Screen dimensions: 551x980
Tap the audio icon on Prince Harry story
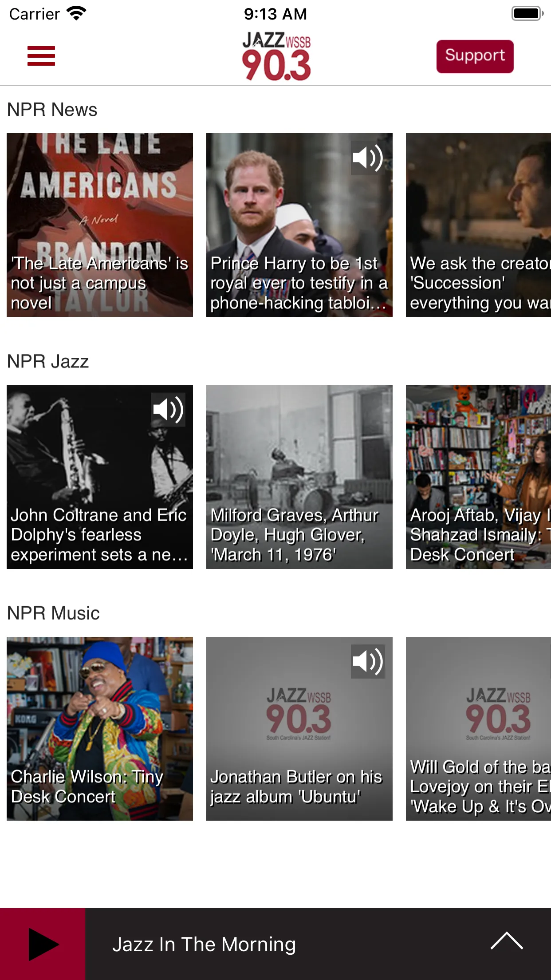point(368,158)
